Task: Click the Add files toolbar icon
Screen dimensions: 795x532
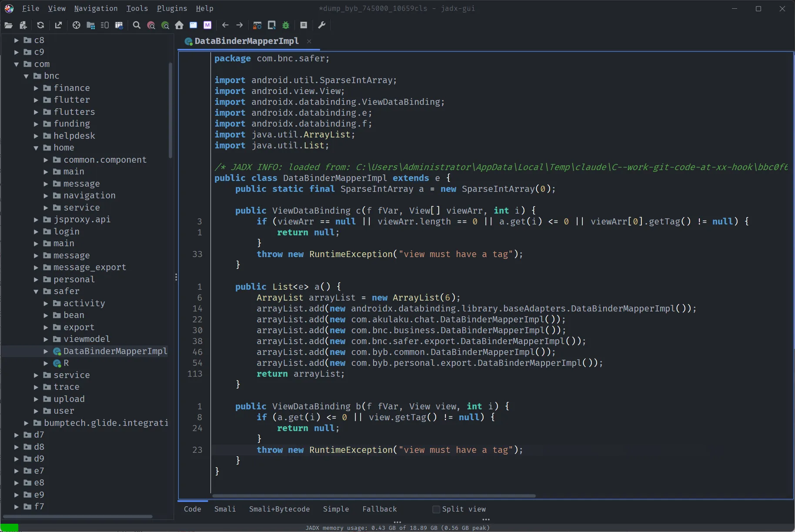Action: pyautogui.click(x=23, y=25)
